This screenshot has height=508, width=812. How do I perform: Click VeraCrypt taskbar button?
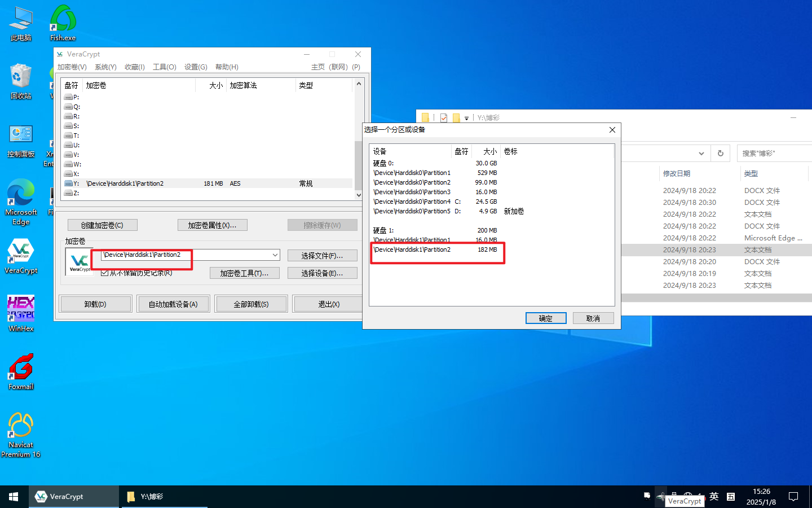(74, 497)
